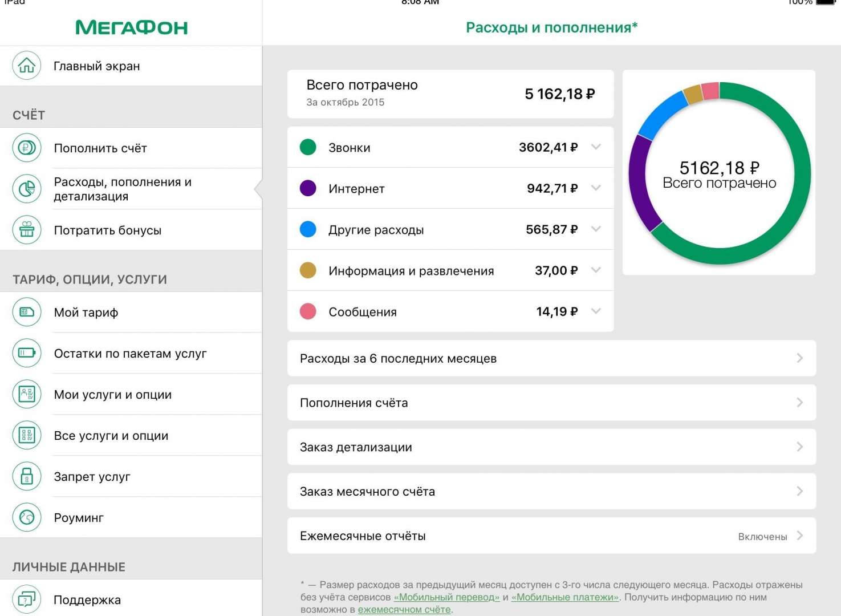The height and width of the screenshot is (616, 841).
Task: Tap the gift icon for Потратить бонусы
Action: 27,230
